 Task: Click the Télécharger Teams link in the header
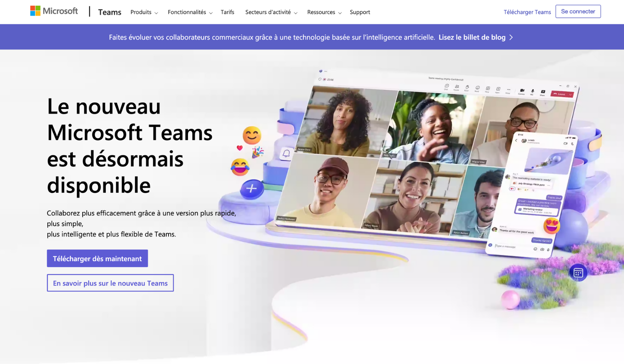tap(527, 12)
